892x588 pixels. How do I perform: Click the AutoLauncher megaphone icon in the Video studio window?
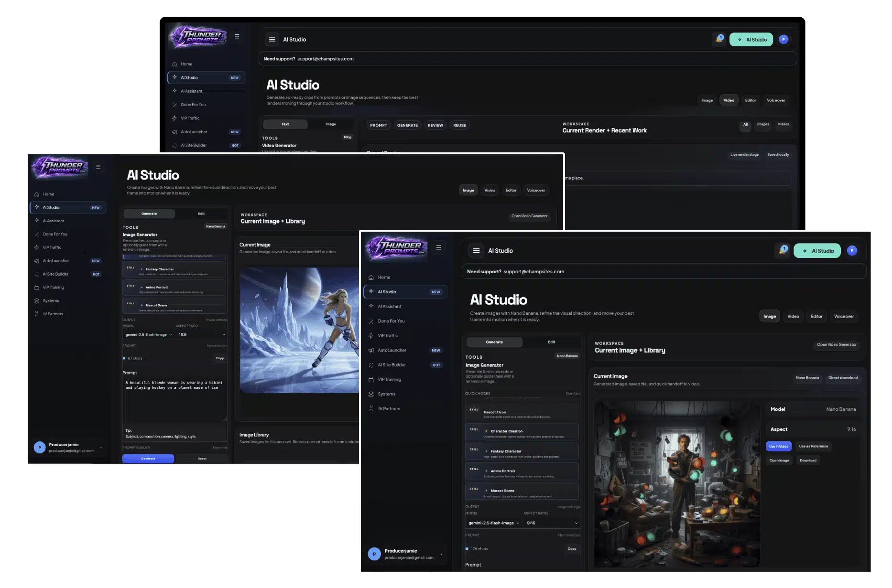(174, 132)
